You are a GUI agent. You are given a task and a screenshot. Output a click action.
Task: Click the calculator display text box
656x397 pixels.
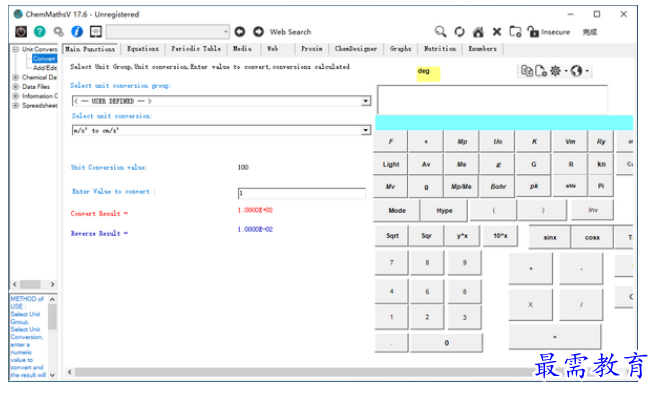click(492, 100)
